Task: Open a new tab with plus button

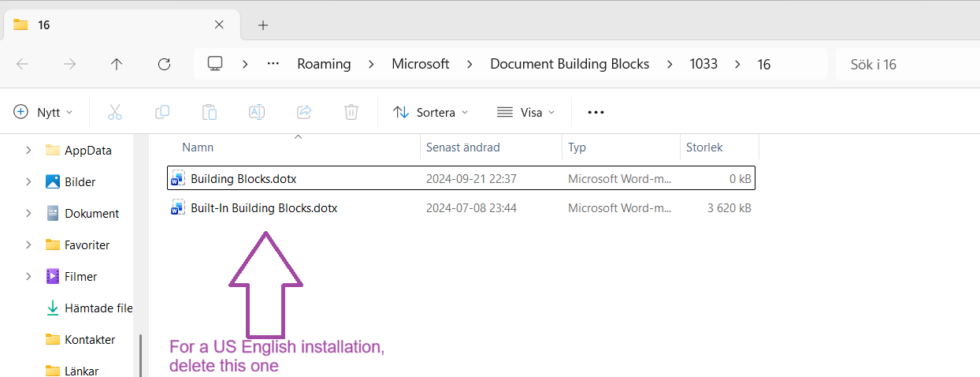Action: [x=263, y=24]
